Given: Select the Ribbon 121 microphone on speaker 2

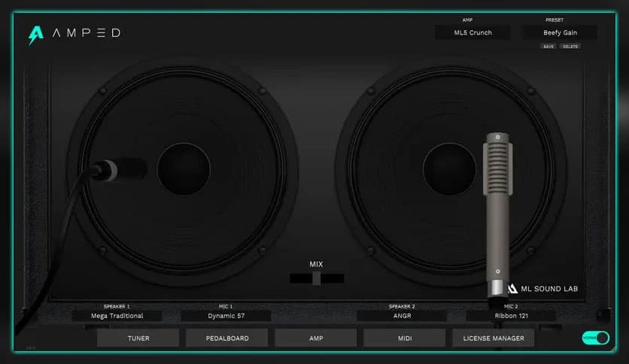Looking at the screenshot, I should [x=498, y=214].
